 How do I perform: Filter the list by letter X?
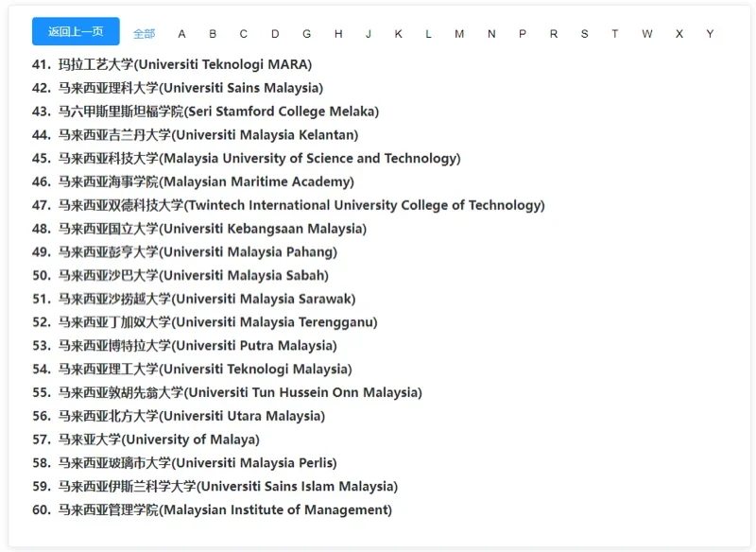(679, 34)
